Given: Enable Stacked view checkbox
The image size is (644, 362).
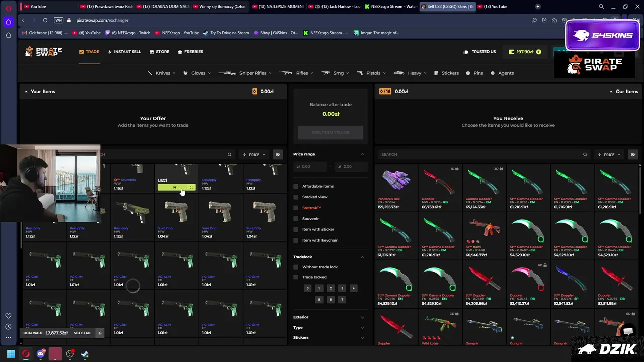Looking at the screenshot, I should (296, 197).
